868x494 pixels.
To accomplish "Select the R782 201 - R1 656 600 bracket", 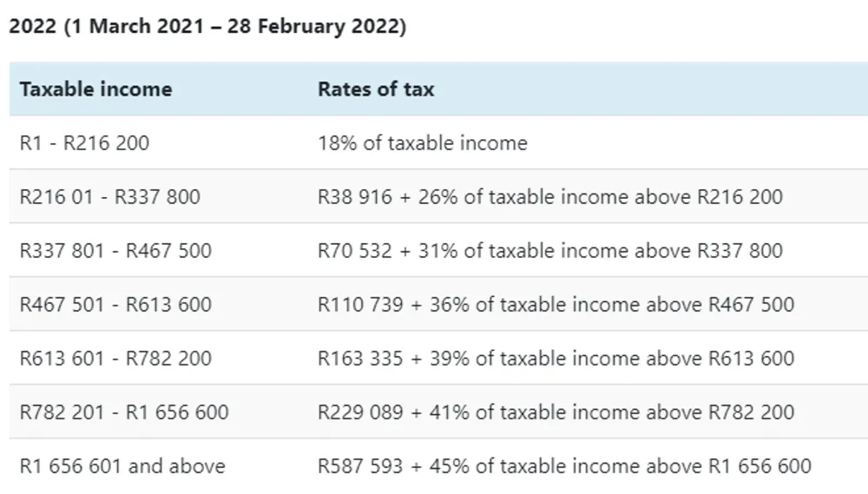I will tap(124, 412).
